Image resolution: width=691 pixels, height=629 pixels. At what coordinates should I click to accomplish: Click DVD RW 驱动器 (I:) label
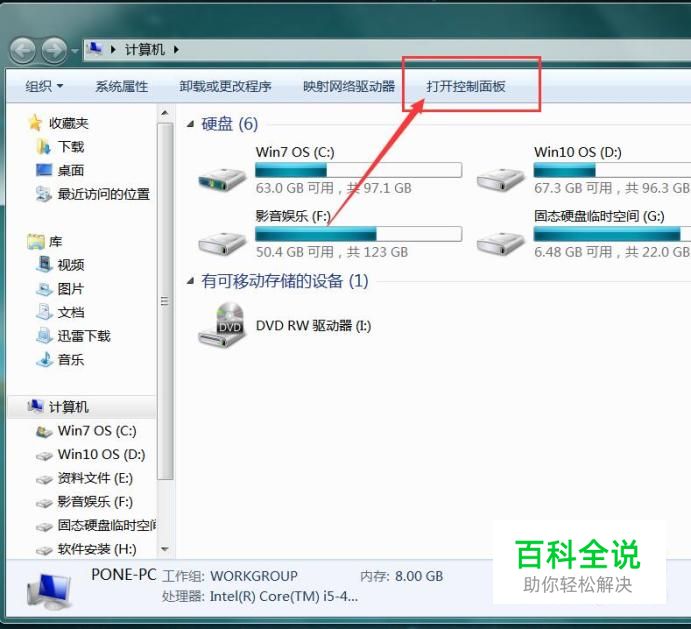pyautogui.click(x=313, y=326)
